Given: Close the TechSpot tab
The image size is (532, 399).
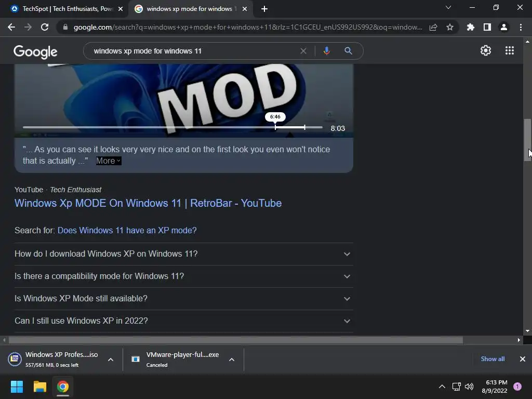Looking at the screenshot, I should 121,9.
